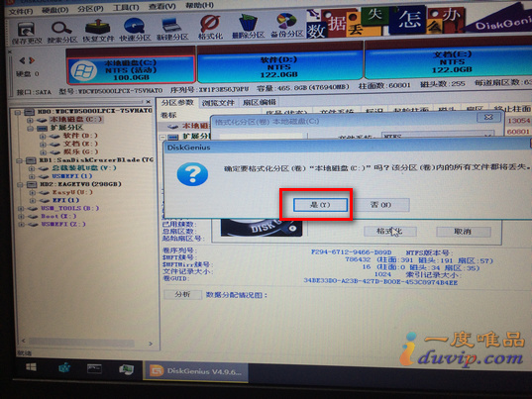Click the volume GUID value 34BE33D0-A23B-427D
This screenshot has width=532, height=399.
click(380, 282)
